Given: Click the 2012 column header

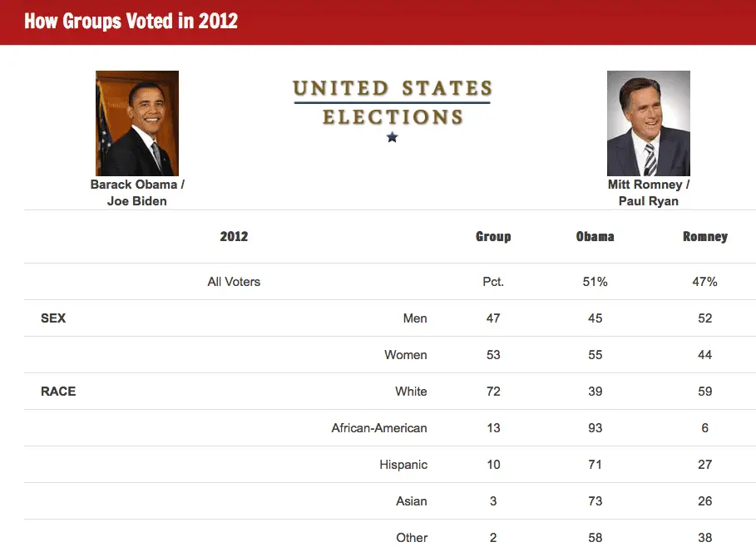Looking at the screenshot, I should point(234,236).
